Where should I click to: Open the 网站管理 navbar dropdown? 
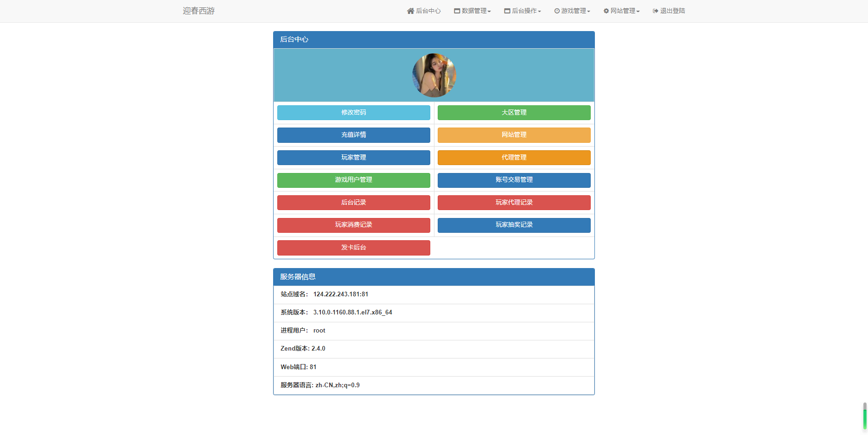coord(638,11)
